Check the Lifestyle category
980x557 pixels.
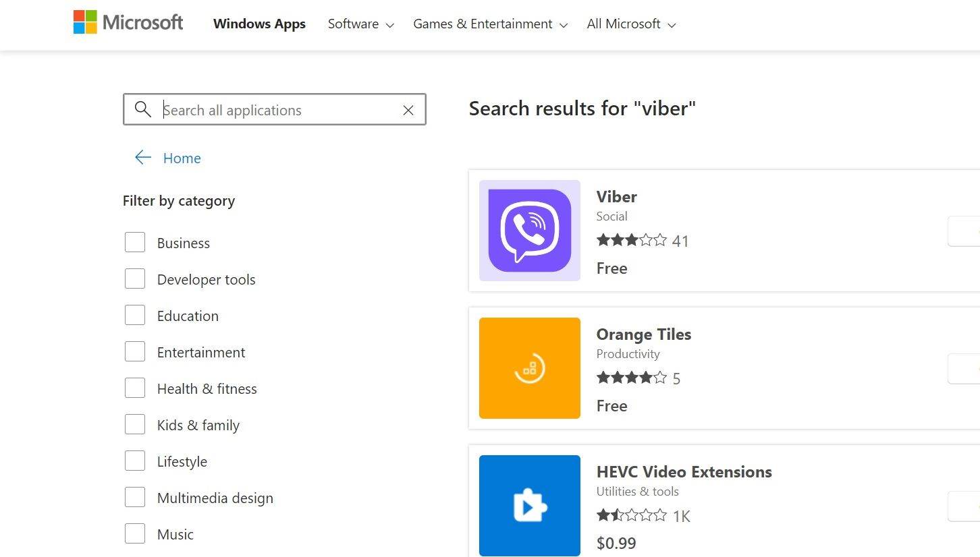(135, 461)
